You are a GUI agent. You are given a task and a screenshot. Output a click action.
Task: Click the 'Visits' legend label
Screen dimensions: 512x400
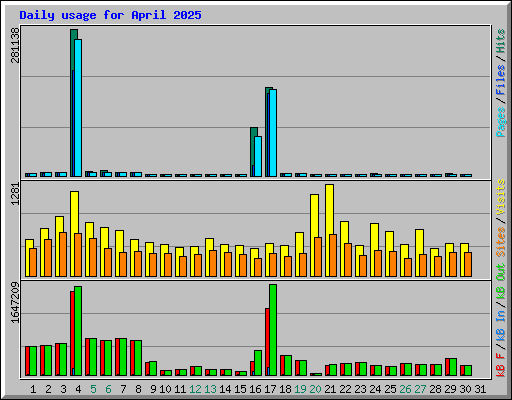(501, 197)
